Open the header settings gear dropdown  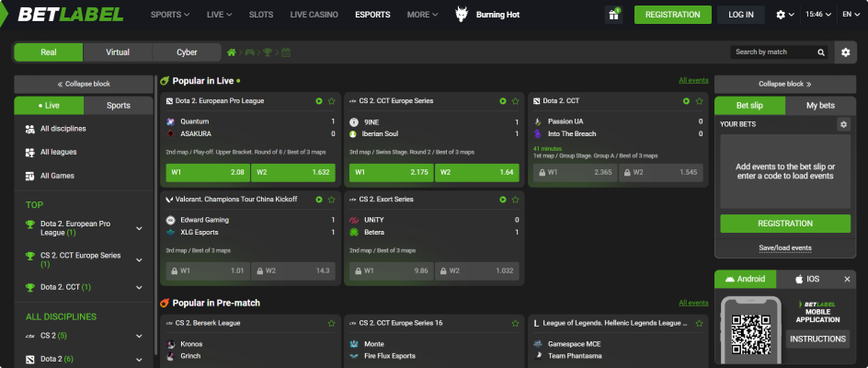[785, 15]
